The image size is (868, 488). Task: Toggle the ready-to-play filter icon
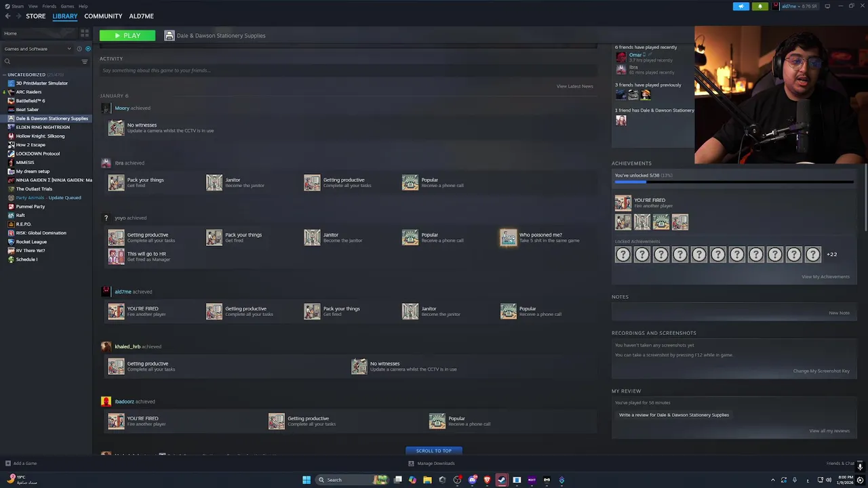(87, 49)
